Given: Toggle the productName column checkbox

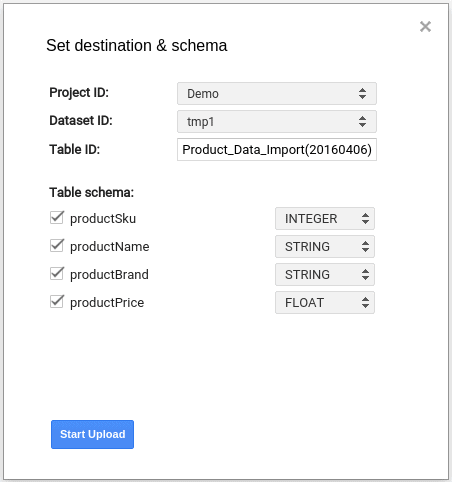Looking at the screenshot, I should tap(57, 246).
